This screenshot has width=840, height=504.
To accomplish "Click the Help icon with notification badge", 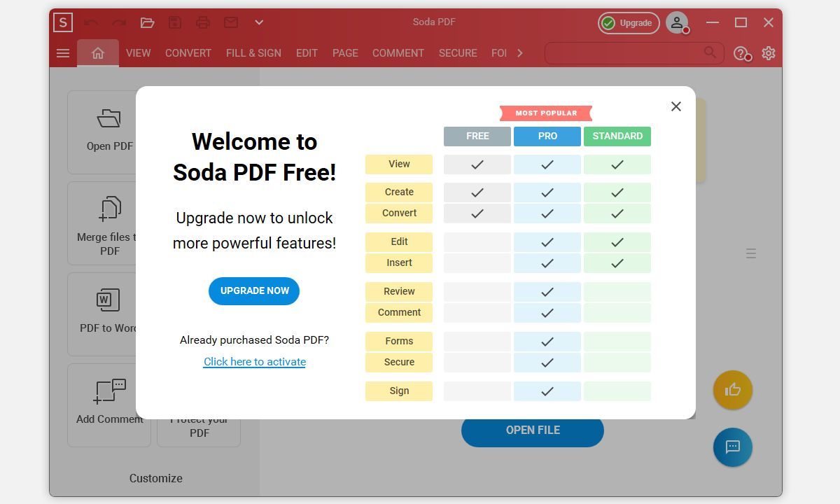I will pyautogui.click(x=741, y=52).
